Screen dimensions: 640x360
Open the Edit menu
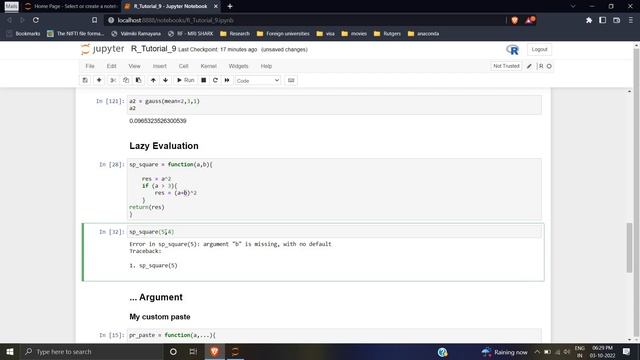tap(111, 66)
